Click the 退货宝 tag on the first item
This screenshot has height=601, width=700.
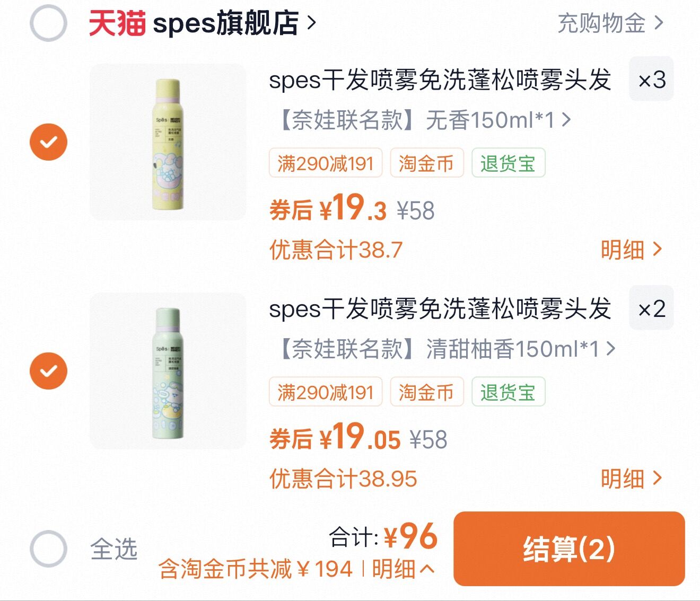(x=508, y=164)
